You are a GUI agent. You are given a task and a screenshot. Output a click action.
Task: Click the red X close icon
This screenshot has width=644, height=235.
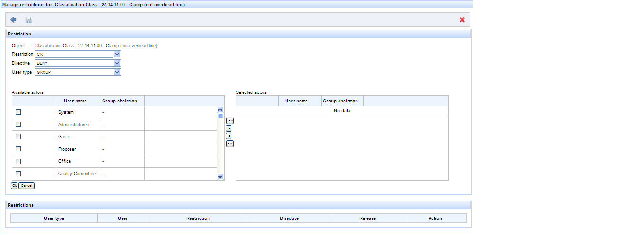pos(462,20)
